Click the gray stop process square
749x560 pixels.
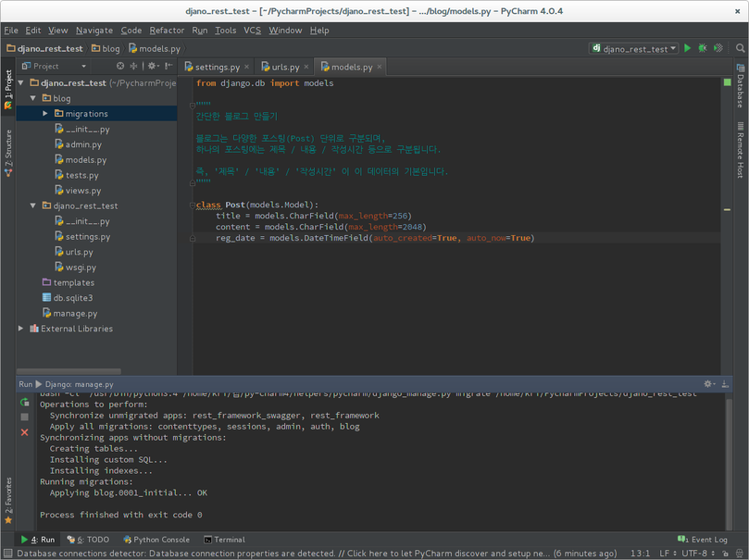(x=25, y=417)
